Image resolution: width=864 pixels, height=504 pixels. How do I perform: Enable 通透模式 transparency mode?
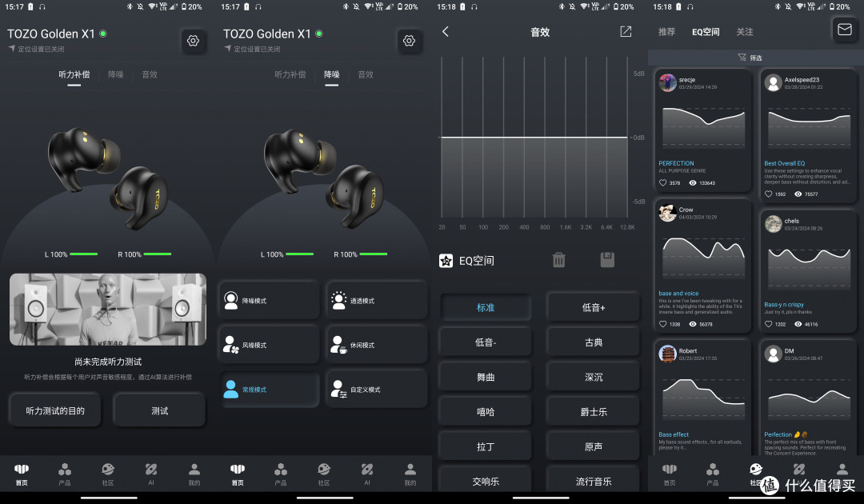pyautogui.click(x=377, y=300)
